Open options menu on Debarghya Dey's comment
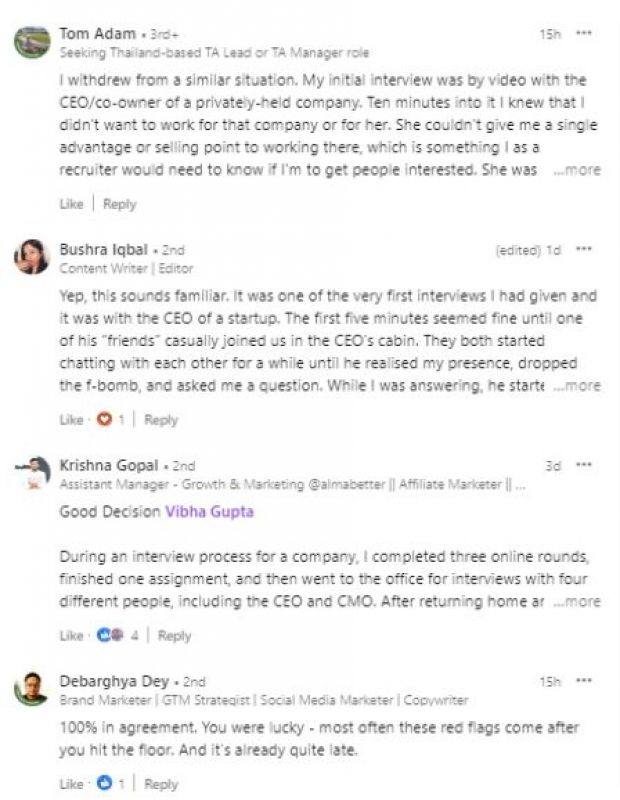 [584, 681]
